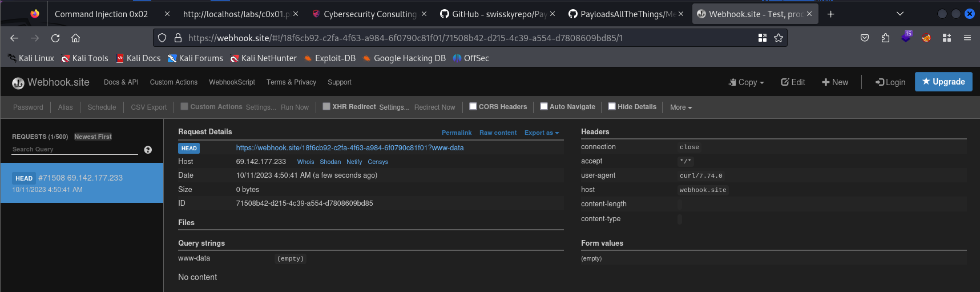Open the Google Hacking DB bookmark

pos(404,58)
